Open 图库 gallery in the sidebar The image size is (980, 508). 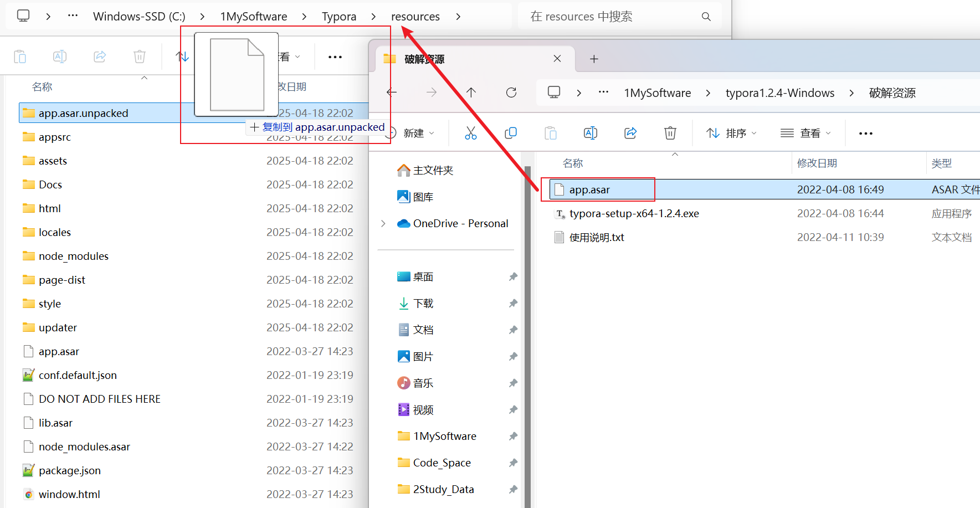point(415,197)
